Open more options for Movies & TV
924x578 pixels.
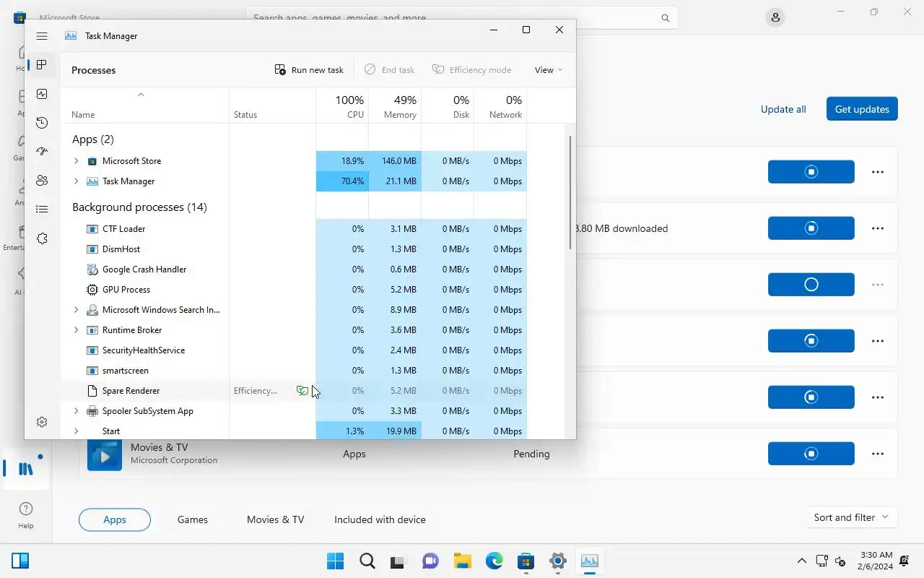click(x=878, y=454)
